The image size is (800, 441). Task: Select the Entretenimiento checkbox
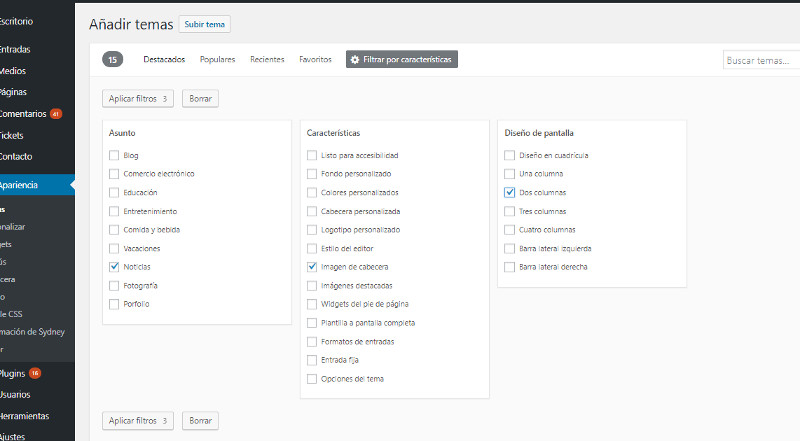pyautogui.click(x=114, y=211)
